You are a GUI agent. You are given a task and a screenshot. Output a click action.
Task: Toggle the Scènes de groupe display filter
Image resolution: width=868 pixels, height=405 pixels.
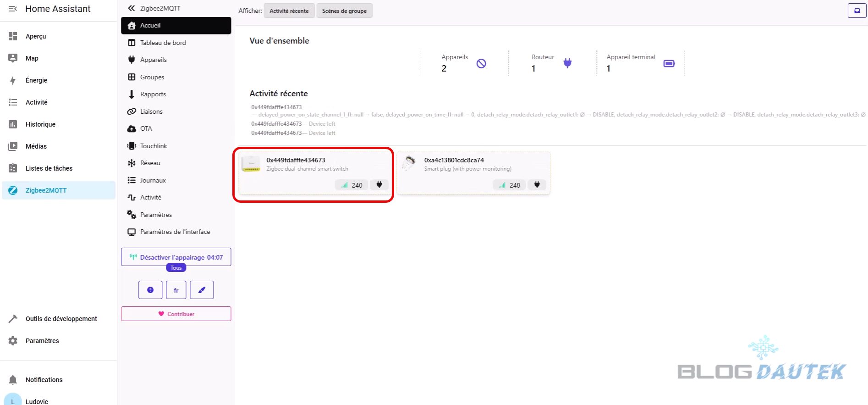[x=344, y=11]
